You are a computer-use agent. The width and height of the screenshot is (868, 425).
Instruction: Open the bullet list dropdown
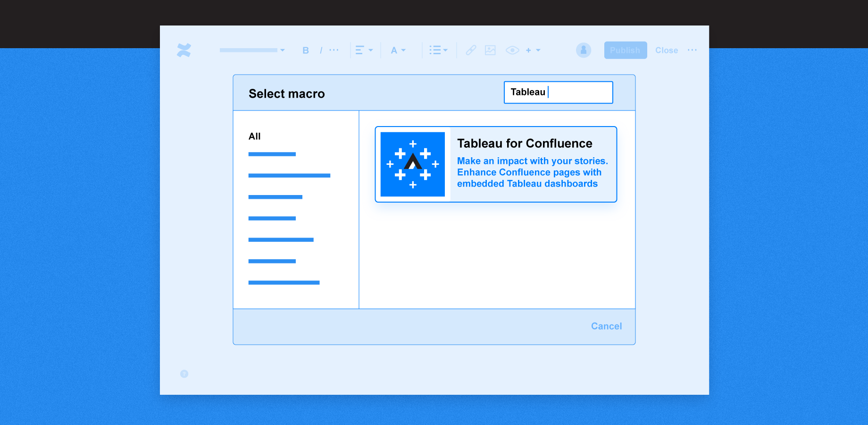point(438,50)
